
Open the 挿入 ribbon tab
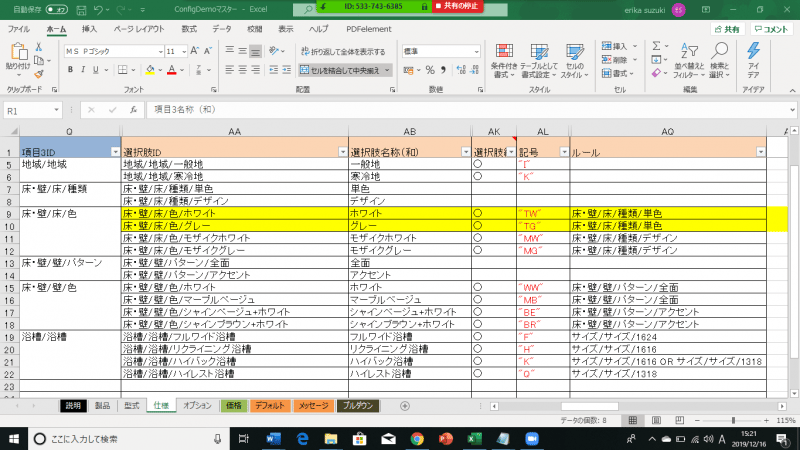pos(89,29)
